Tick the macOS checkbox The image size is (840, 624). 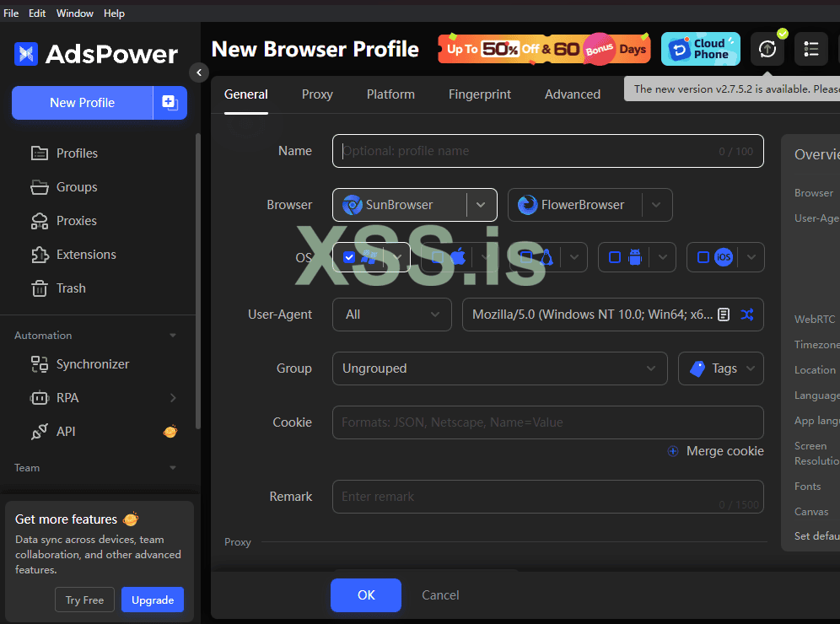pos(438,258)
